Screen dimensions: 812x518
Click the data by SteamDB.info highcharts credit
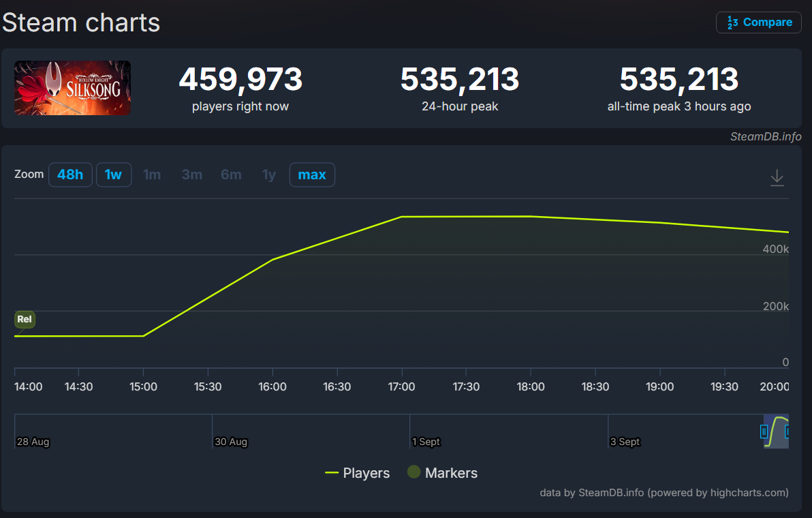point(664,493)
